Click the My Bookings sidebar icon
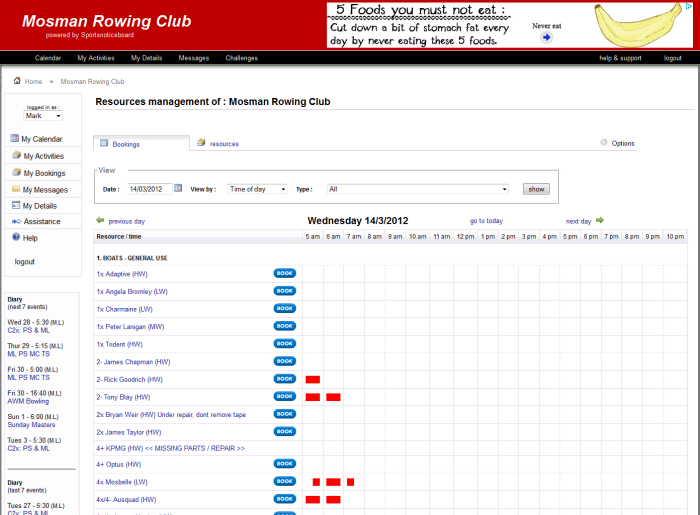Image resolution: width=700 pixels, height=515 pixels. tap(17, 172)
